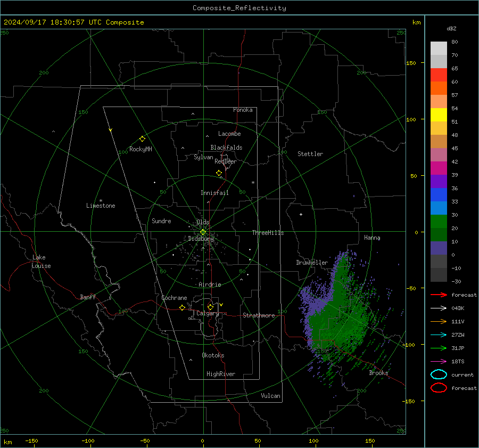Pick the bright red swatch in dBZ scale
Viewport: 479px width, 448px height.
[439, 75]
